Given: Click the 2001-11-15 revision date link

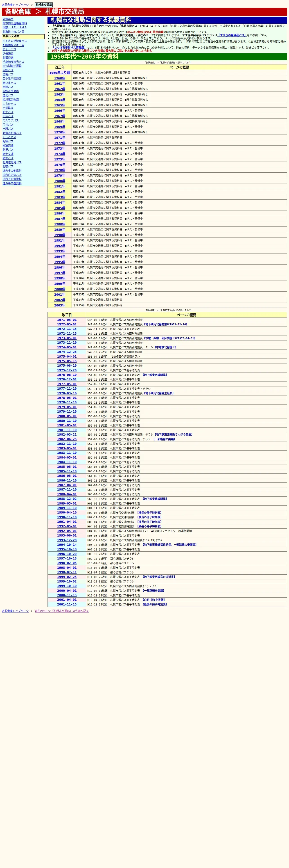Looking at the screenshot, I should pyautogui.click(x=67, y=605).
